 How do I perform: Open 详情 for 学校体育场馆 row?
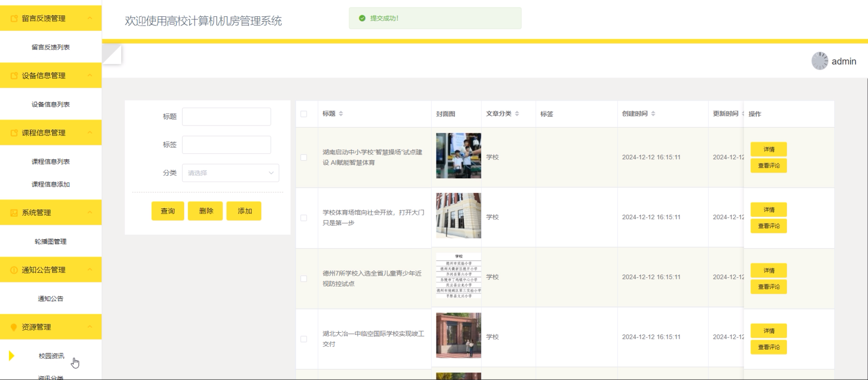769,210
